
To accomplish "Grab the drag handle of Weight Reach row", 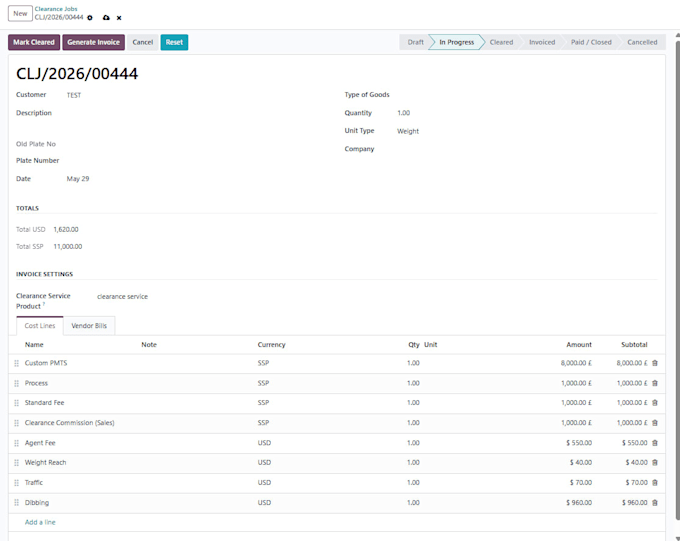I will coord(16,463).
